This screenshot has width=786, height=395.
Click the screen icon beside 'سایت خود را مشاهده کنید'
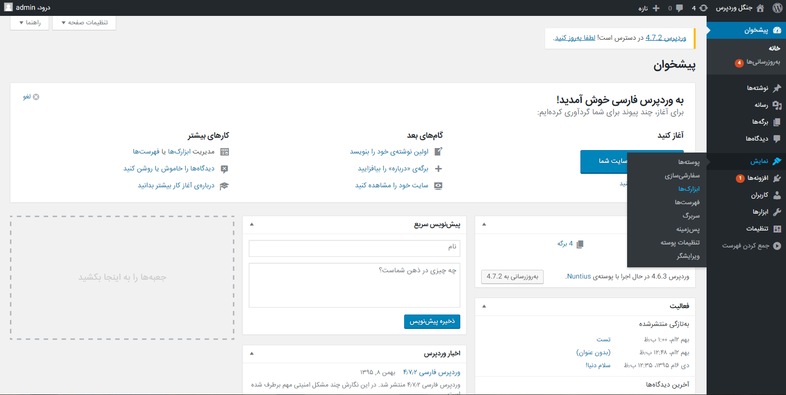pos(439,185)
